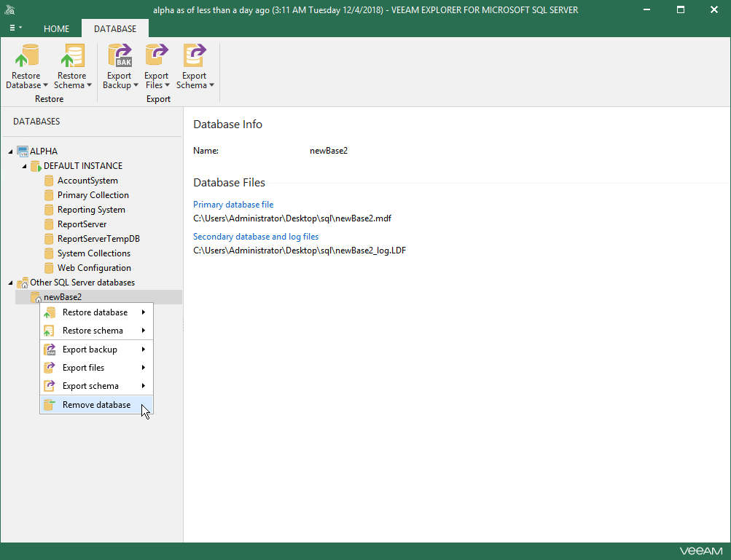Click the Restore database menu icon
Screen dimensions: 731x560
(50, 312)
